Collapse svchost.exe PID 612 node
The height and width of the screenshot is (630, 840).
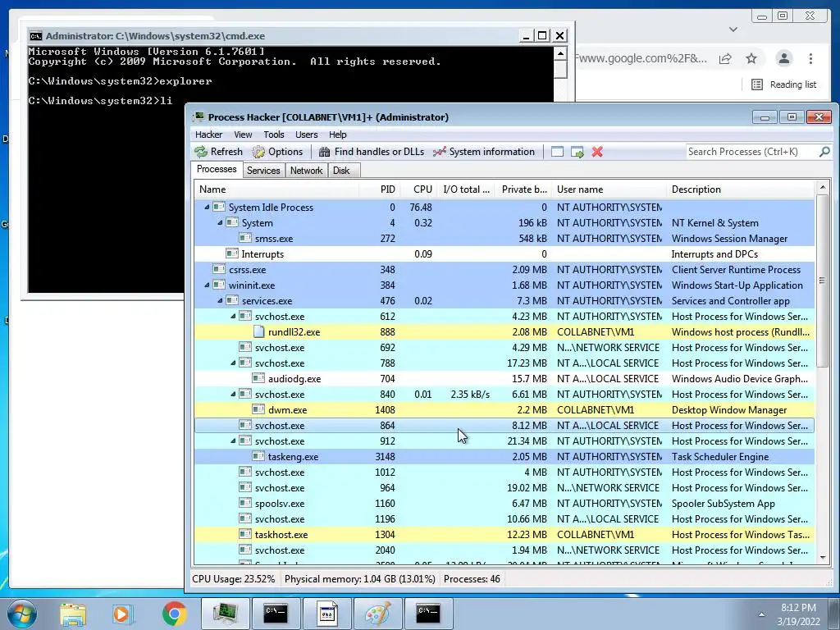(233, 316)
